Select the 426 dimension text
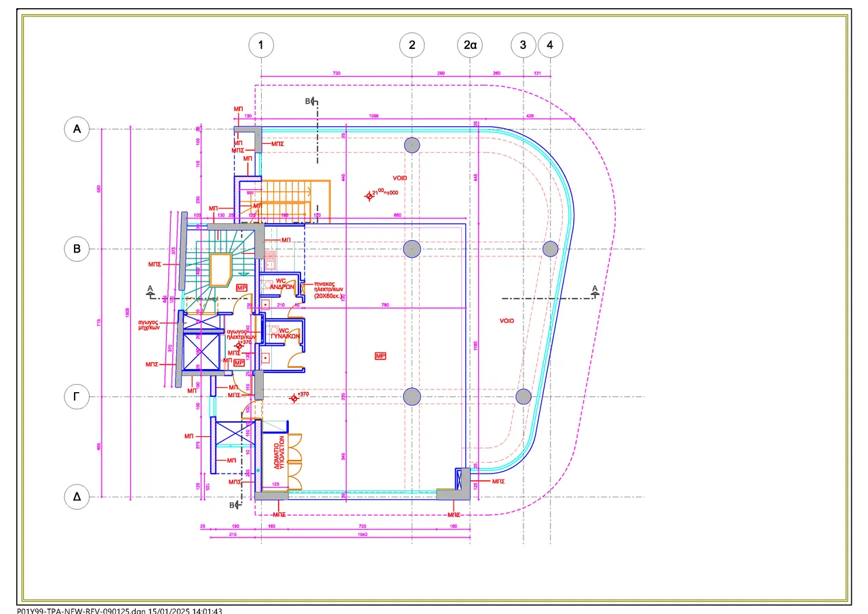Viewport: 868px width, 614px height. tap(530, 116)
